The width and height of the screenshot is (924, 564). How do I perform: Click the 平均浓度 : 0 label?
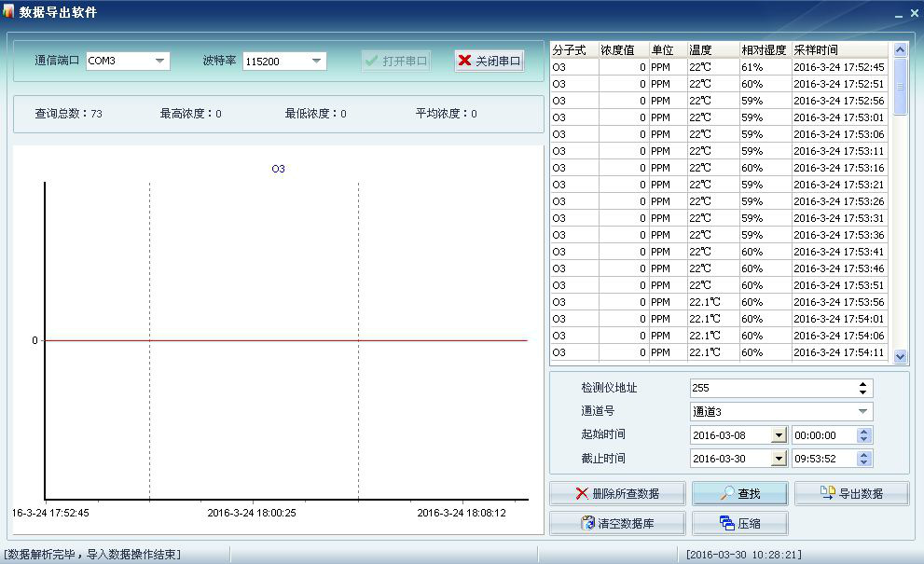click(x=446, y=113)
